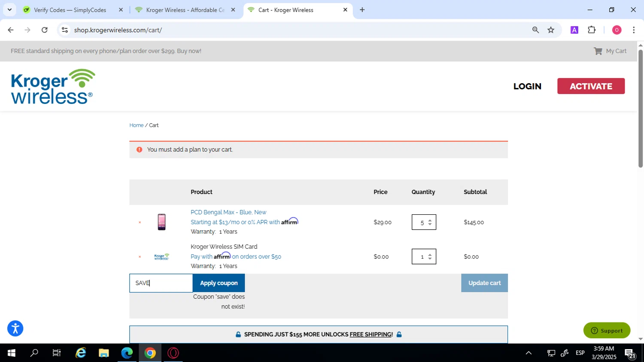Viewport: 644px width, 362px height.
Task: Remove Kroger Wireless SIM Card from cart
Action: 140,257
